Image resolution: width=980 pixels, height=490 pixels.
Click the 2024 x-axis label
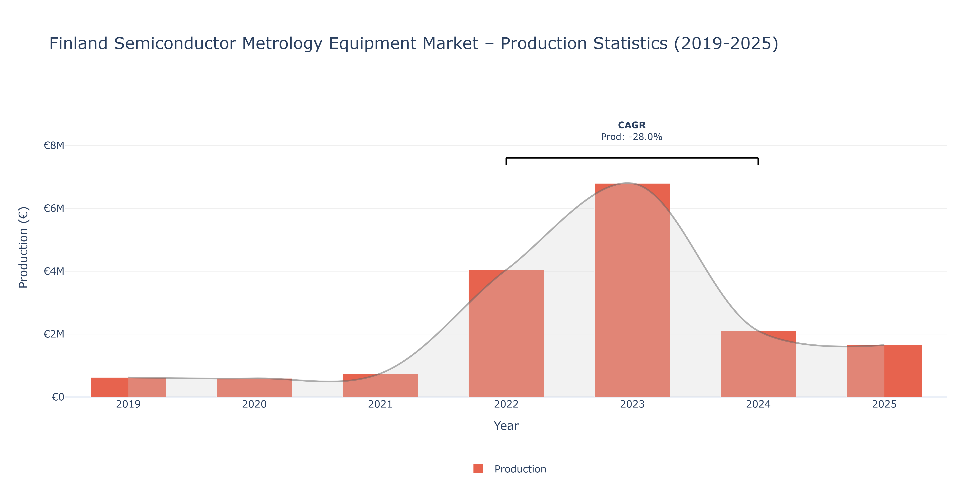758,404
